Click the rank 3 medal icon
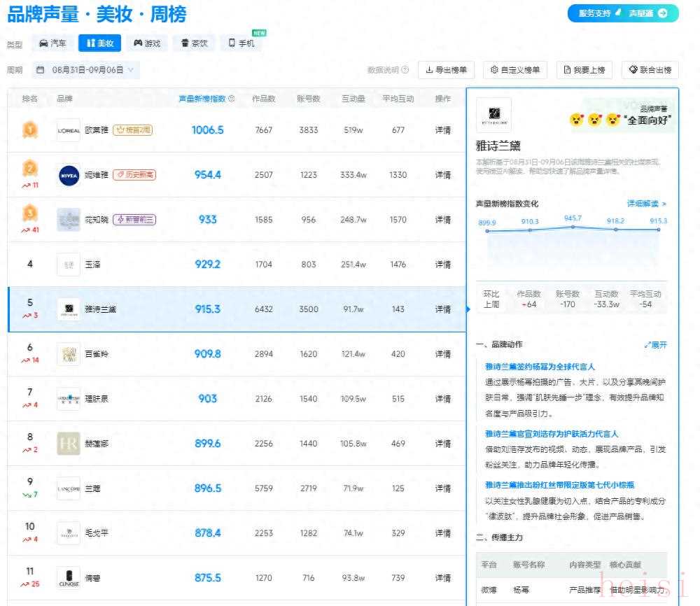Screen dimensions: 700x606 [x=30, y=213]
